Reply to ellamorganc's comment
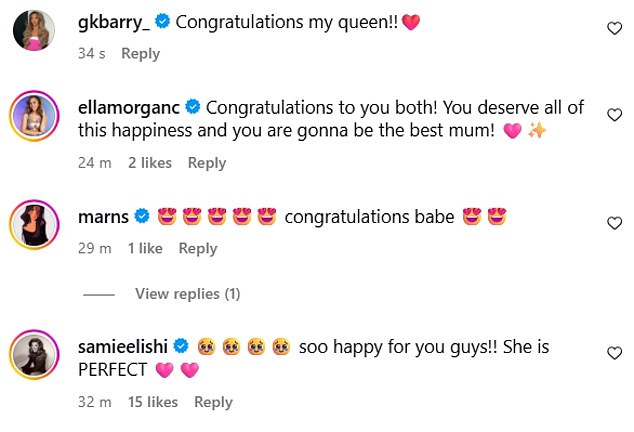 [207, 163]
